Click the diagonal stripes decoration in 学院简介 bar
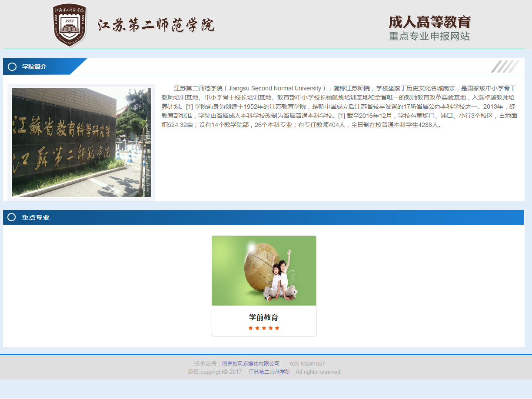Viewport: 532px width, 399px height. (x=505, y=66)
